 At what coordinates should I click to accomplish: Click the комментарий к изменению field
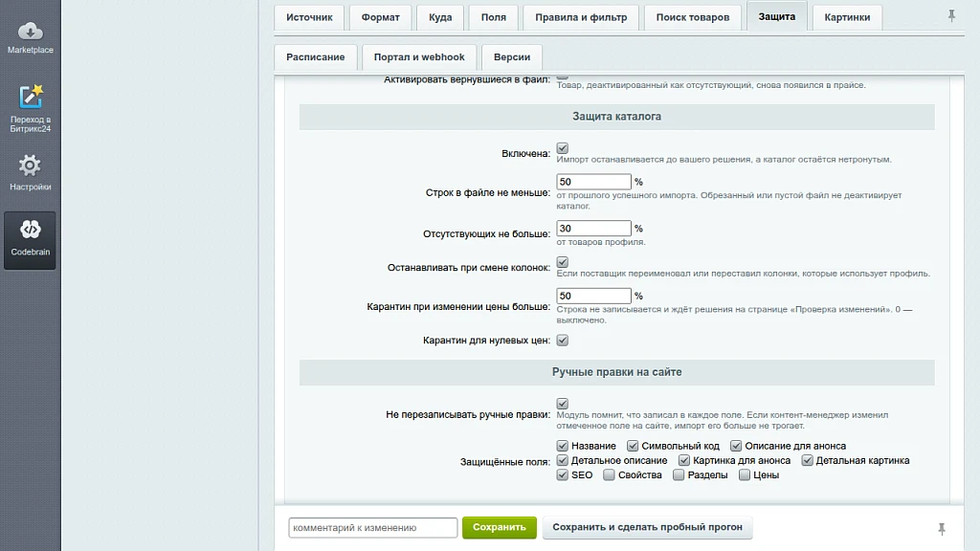(x=372, y=527)
